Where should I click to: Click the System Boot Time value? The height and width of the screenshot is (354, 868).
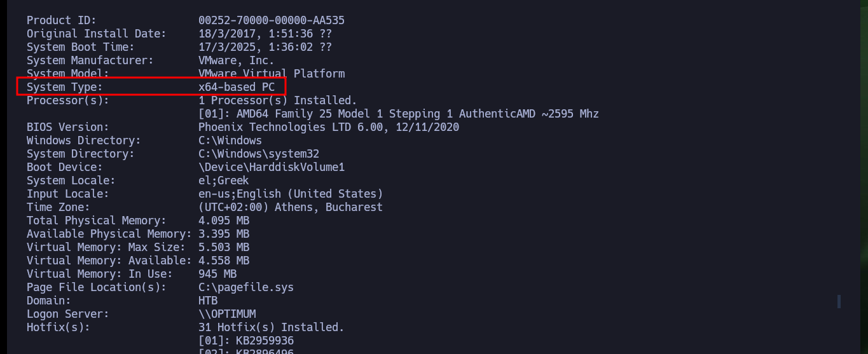click(x=265, y=47)
